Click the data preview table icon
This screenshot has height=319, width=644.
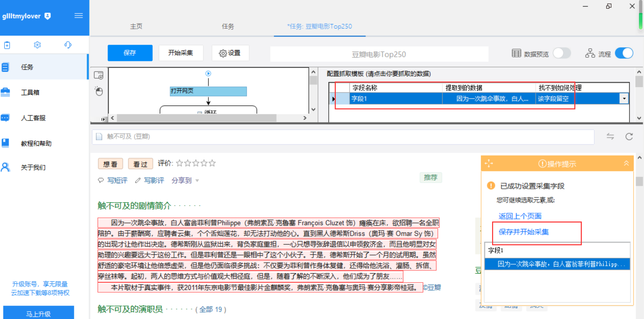pyautogui.click(x=516, y=53)
